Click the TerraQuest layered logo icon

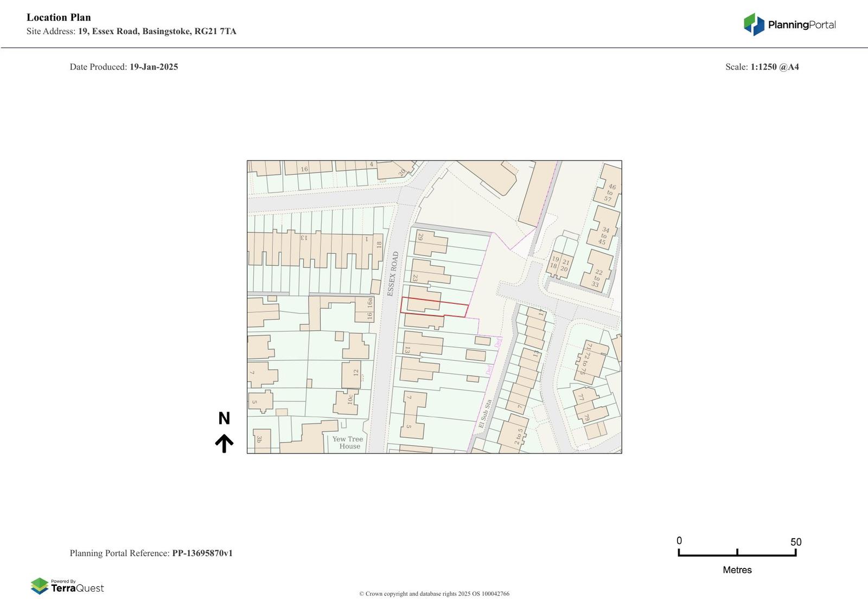(x=40, y=586)
